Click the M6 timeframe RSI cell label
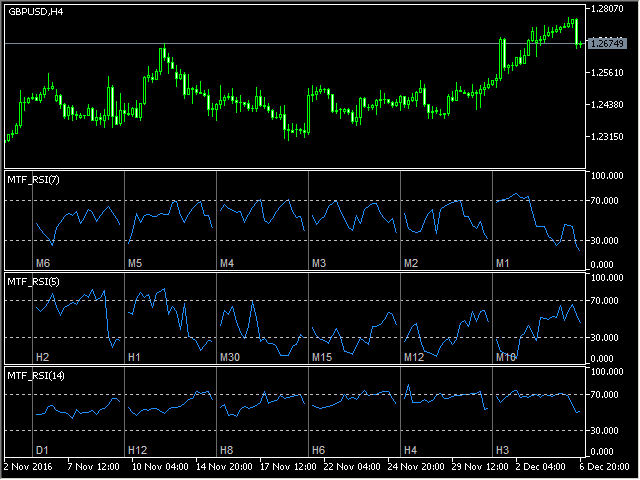This screenshot has height=480, width=640. click(43, 262)
